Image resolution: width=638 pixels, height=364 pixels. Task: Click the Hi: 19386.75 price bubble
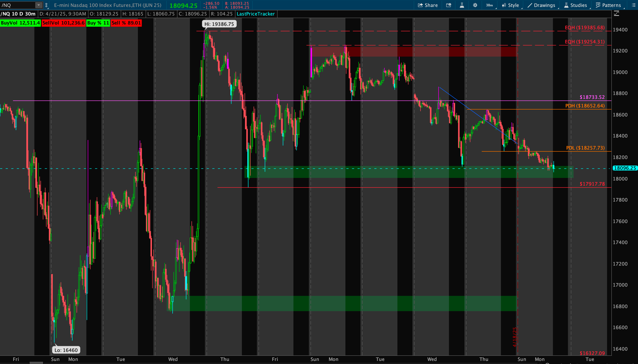(x=219, y=24)
